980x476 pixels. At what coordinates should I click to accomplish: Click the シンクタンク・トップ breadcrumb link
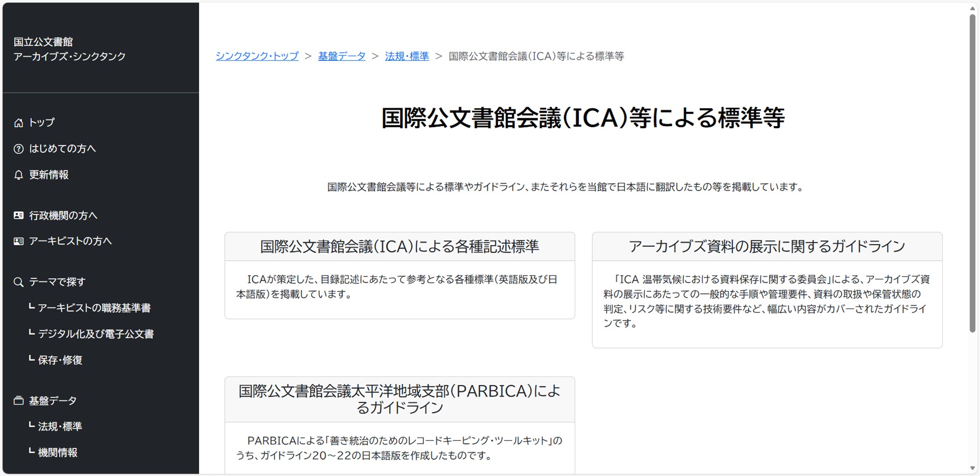click(x=257, y=56)
